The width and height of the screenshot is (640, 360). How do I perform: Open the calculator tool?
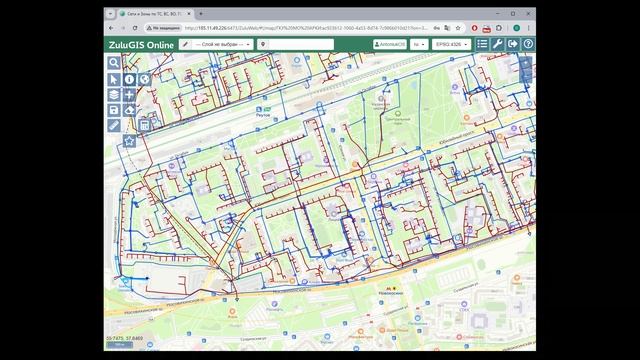click(x=144, y=125)
